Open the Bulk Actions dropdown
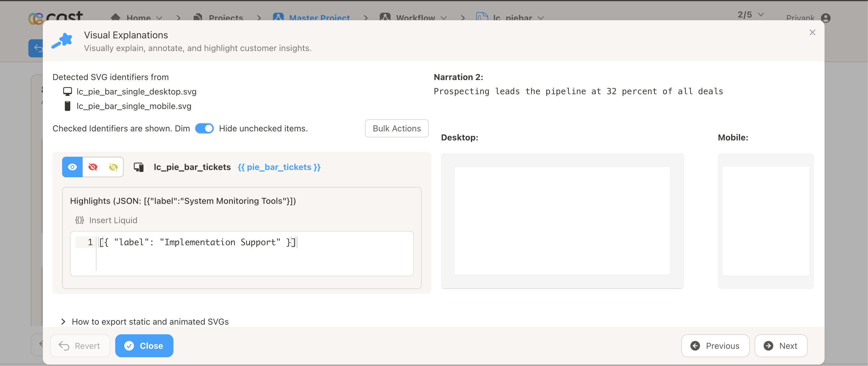The height and width of the screenshot is (366, 868). coord(396,129)
